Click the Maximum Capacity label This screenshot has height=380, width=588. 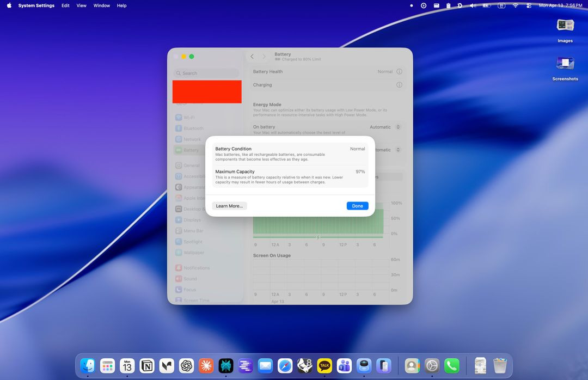235,171
